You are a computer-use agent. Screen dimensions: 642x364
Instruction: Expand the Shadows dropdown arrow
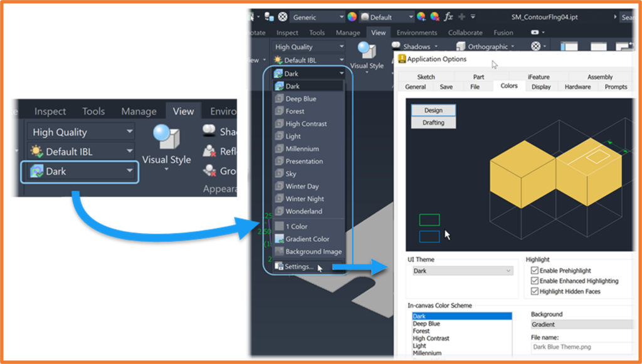[x=436, y=46]
